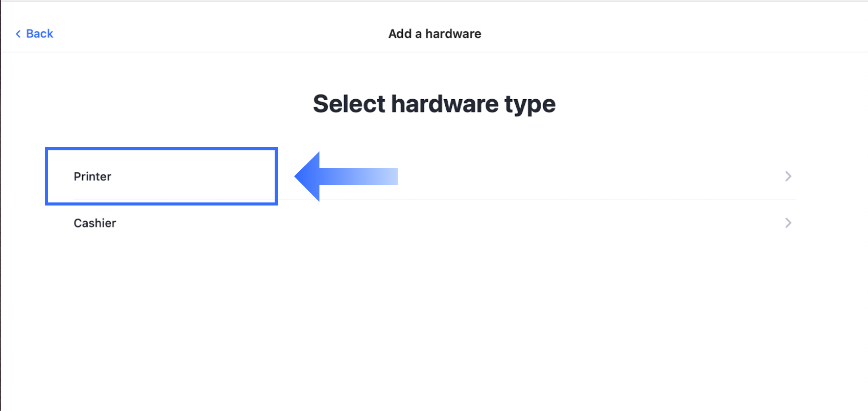Click the empty middle of the Cashier row

click(x=434, y=223)
